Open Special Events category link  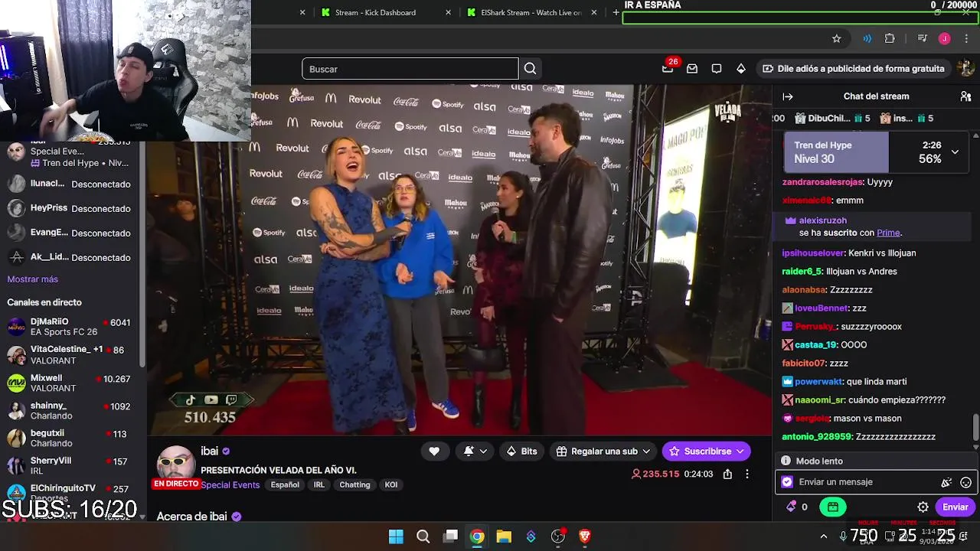230,485
